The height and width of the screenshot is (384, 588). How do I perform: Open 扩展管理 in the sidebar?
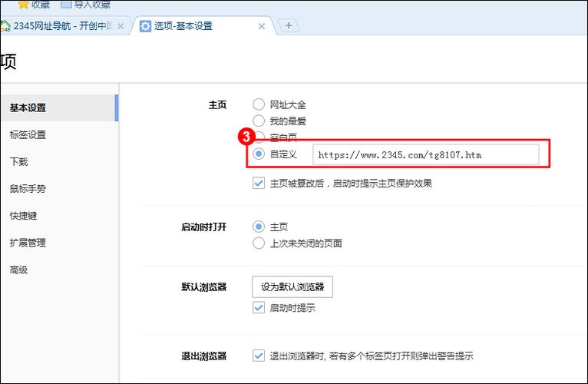28,243
